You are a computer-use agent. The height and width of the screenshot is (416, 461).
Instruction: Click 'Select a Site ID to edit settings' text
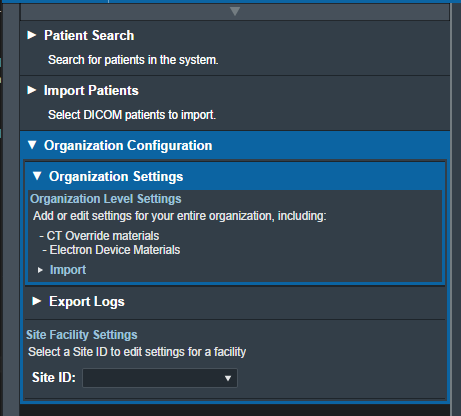point(137,352)
